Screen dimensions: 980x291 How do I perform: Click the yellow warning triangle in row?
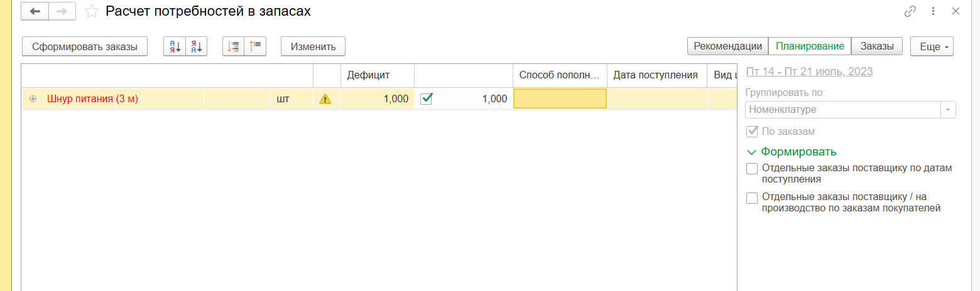[x=325, y=99]
